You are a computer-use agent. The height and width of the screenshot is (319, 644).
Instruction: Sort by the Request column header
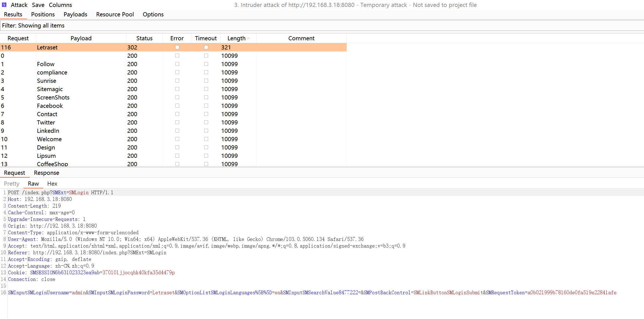[x=18, y=38]
